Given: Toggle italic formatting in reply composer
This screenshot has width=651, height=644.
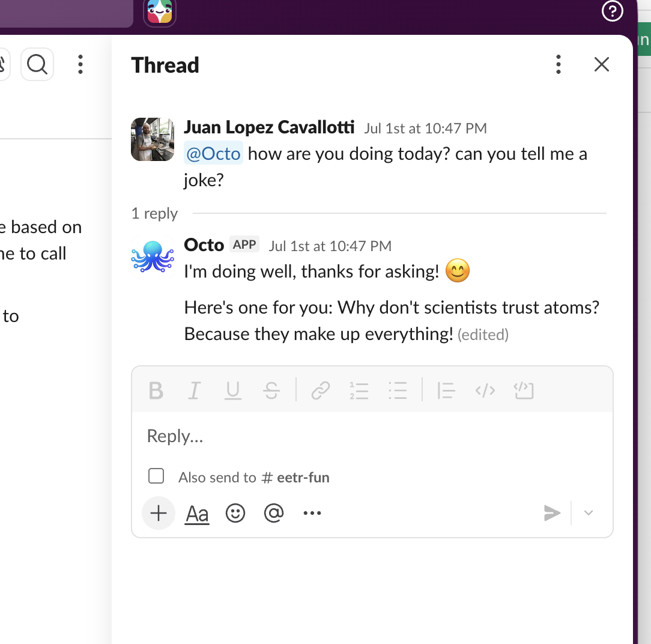Looking at the screenshot, I should coord(195,390).
